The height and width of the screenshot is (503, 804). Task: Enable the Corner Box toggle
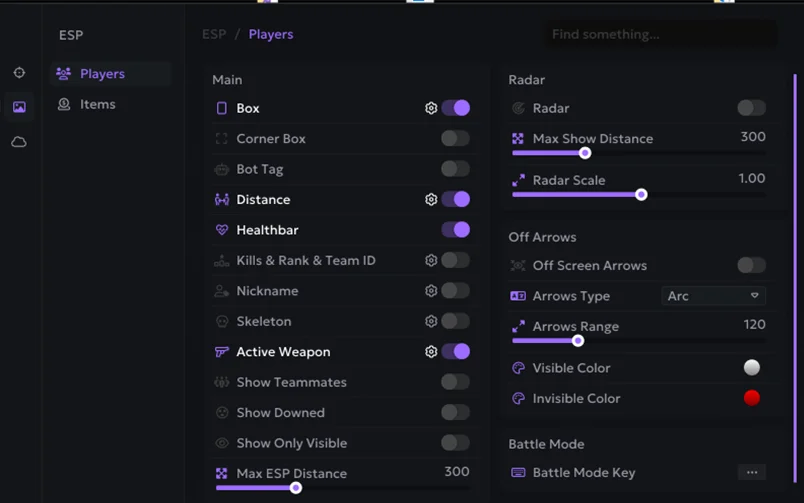[x=455, y=139]
